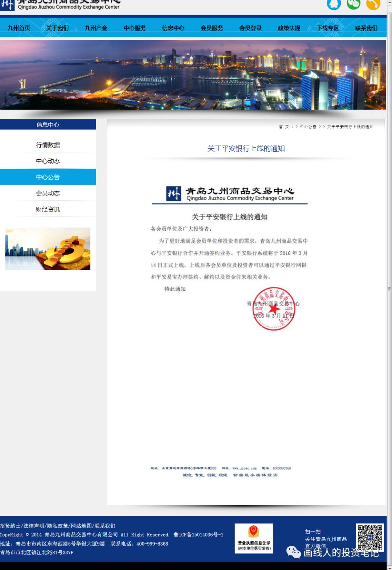The width and height of the screenshot is (392, 570).
Task: Open the 信息中心 nav item
Action: click(x=173, y=28)
